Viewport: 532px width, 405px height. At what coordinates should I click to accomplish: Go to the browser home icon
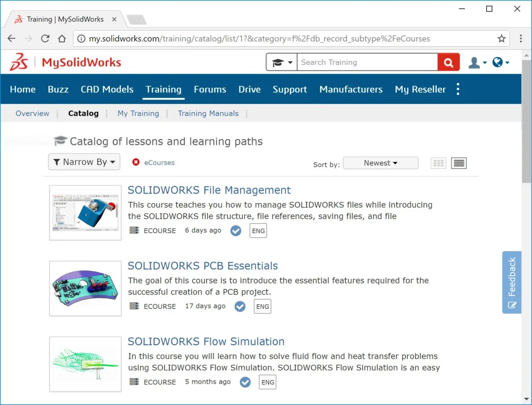tap(62, 38)
